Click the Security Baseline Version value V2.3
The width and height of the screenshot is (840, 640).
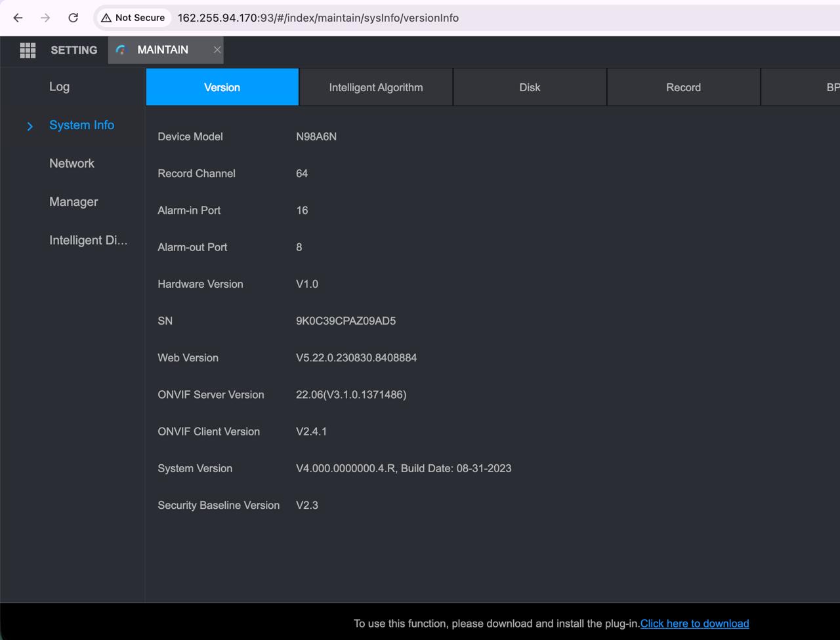click(x=307, y=505)
